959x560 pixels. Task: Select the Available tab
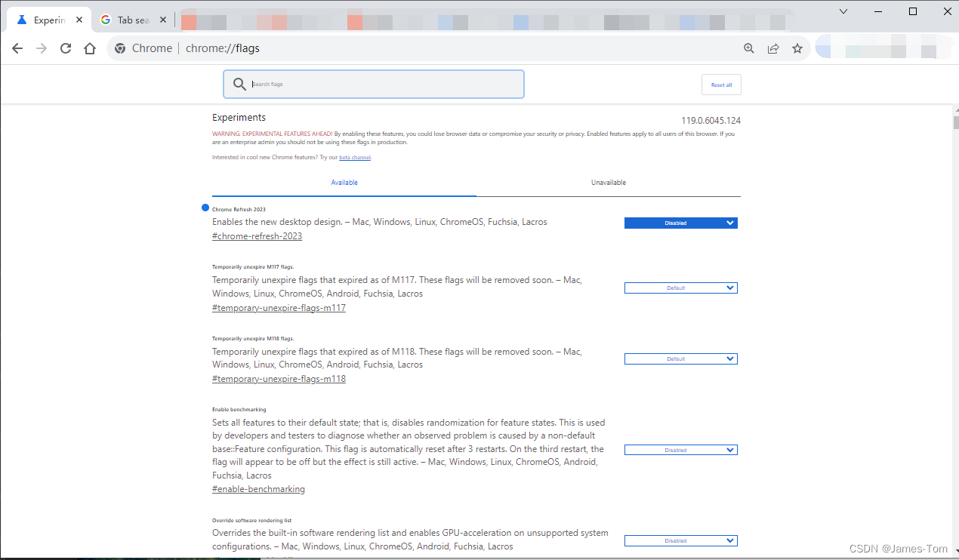(x=344, y=183)
